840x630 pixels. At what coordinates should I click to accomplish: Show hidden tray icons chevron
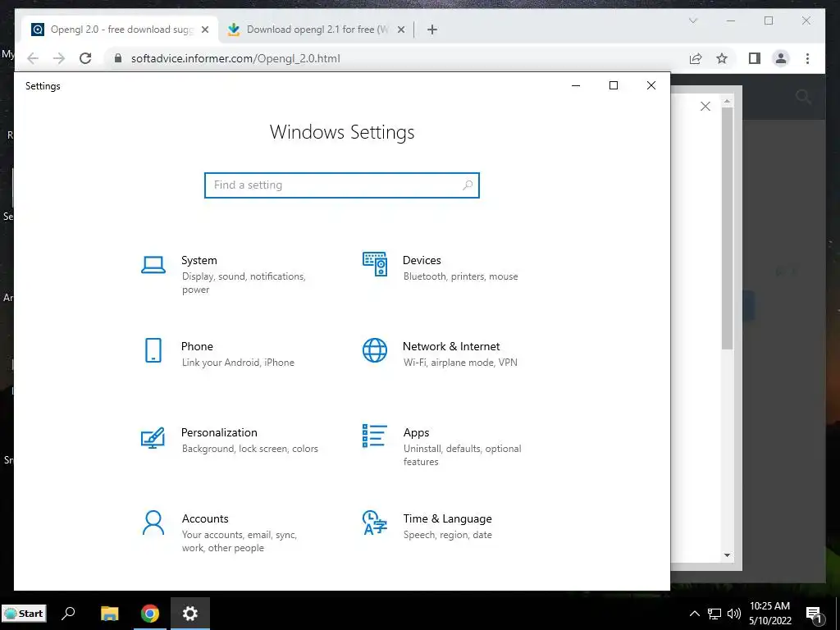694,614
